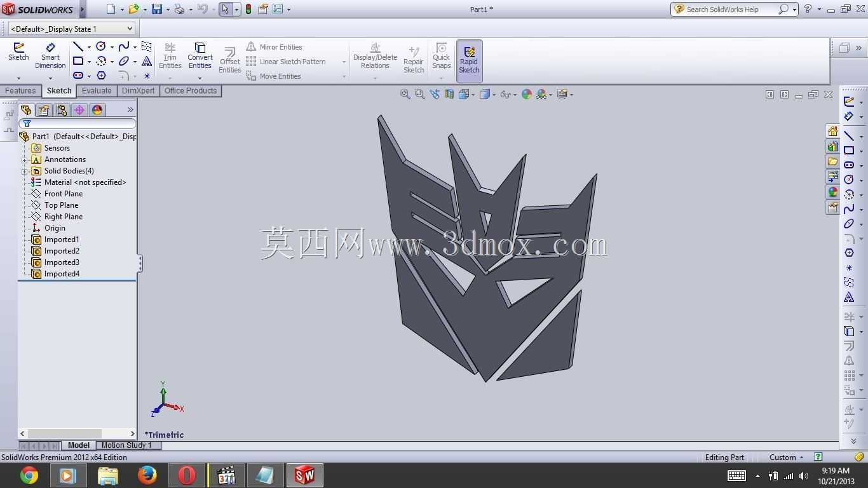868x488 pixels.
Task: Pick the Line tool in ribbon
Action: point(78,46)
